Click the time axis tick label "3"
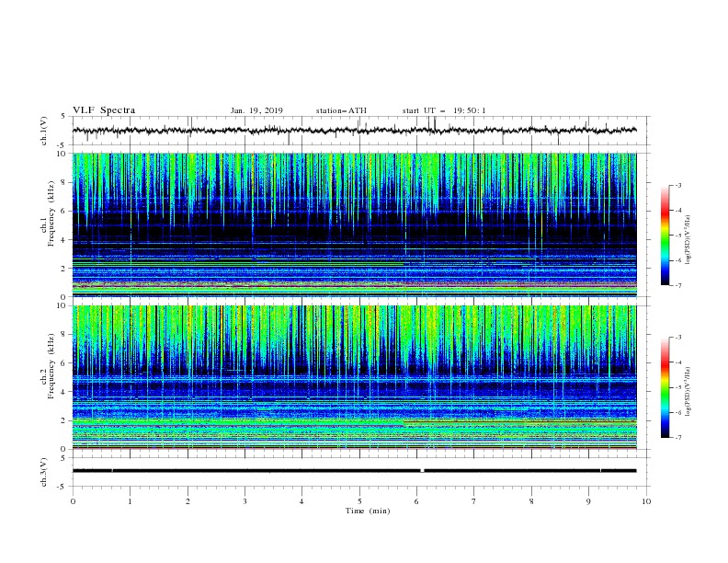 [245, 501]
